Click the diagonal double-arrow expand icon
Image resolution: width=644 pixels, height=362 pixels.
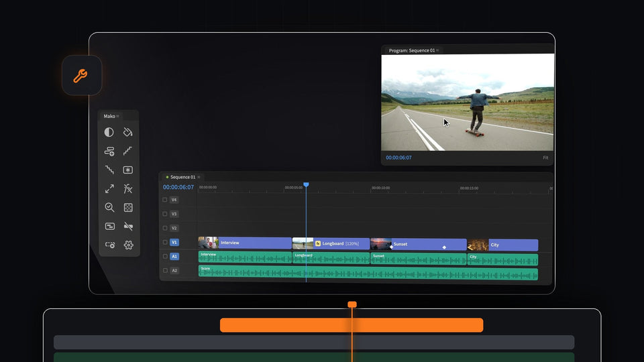[x=109, y=189]
